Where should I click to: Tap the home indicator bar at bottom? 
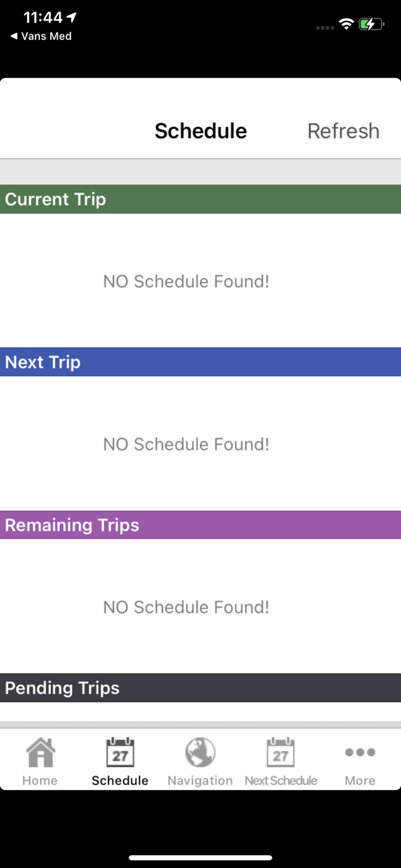200,858
